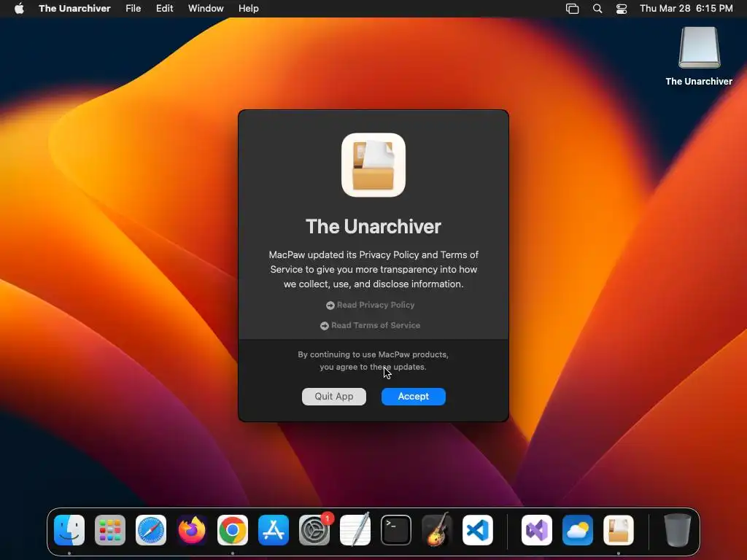747x560 pixels.
Task: Accept the updated privacy terms
Action: pos(413,396)
